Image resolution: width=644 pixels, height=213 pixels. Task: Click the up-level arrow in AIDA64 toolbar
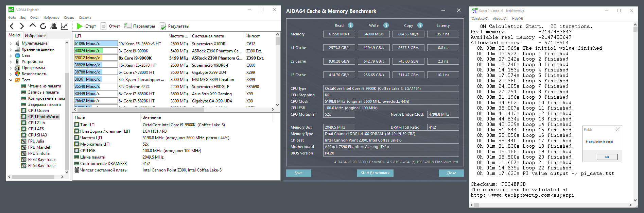[x=33, y=26]
